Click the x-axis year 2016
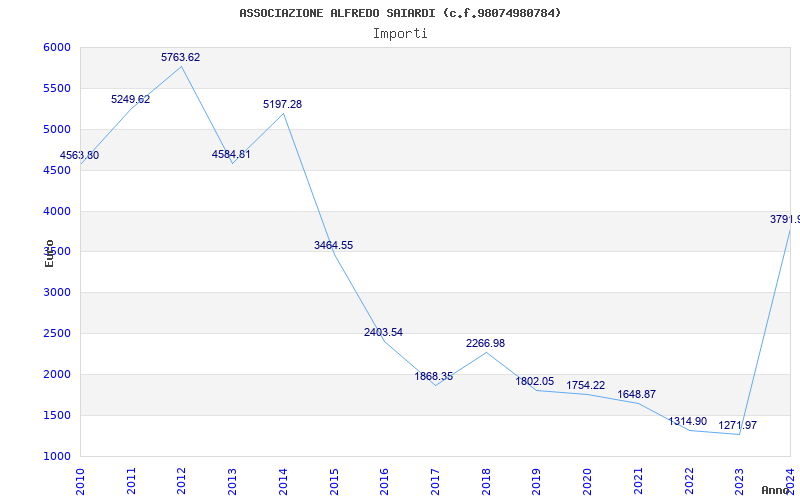The width and height of the screenshot is (800, 500). pyautogui.click(x=384, y=481)
